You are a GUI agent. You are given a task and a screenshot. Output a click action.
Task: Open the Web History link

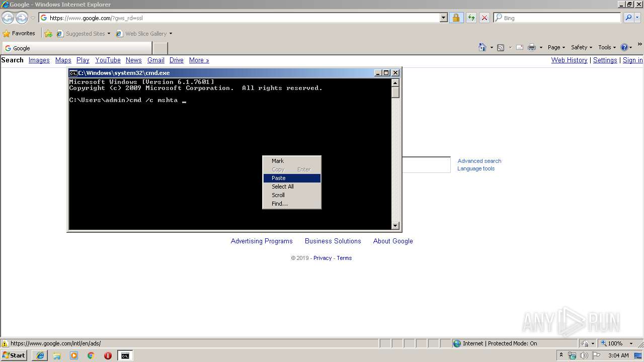point(569,60)
